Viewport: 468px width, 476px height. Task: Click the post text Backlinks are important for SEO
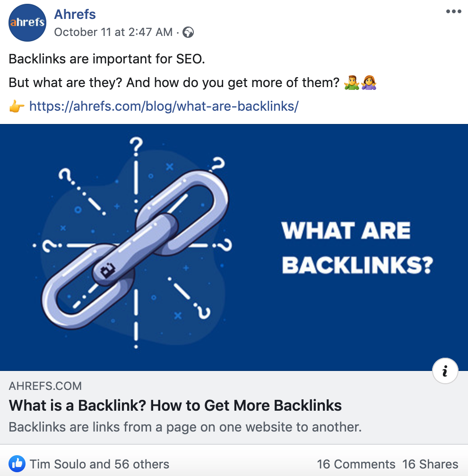[107, 59]
